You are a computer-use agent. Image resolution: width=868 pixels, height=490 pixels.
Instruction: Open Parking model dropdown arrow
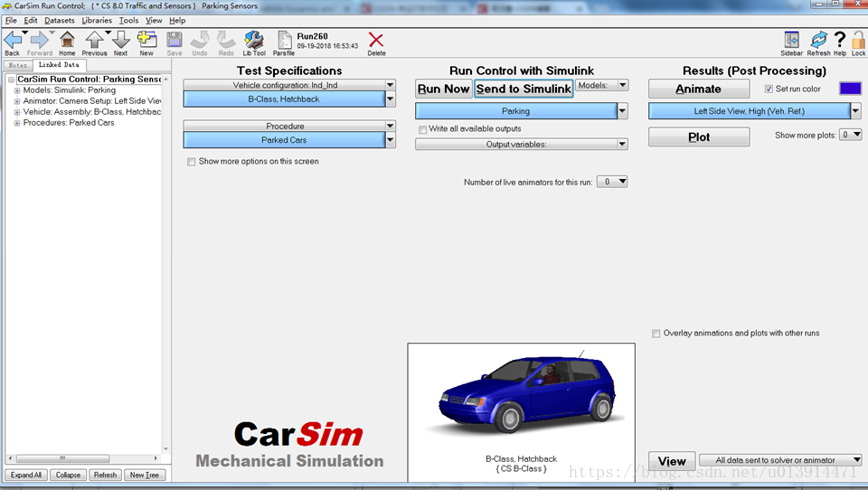pyautogui.click(x=622, y=110)
